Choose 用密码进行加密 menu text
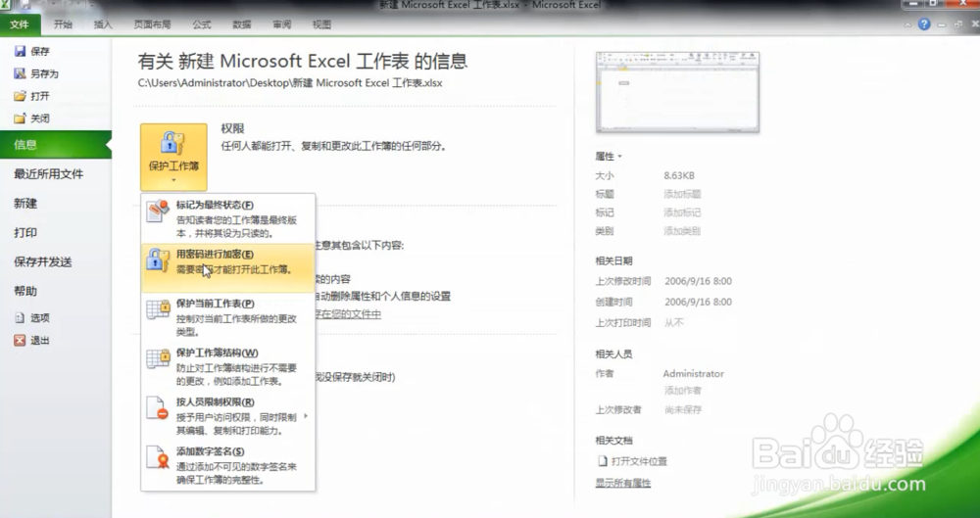 [x=215, y=255]
